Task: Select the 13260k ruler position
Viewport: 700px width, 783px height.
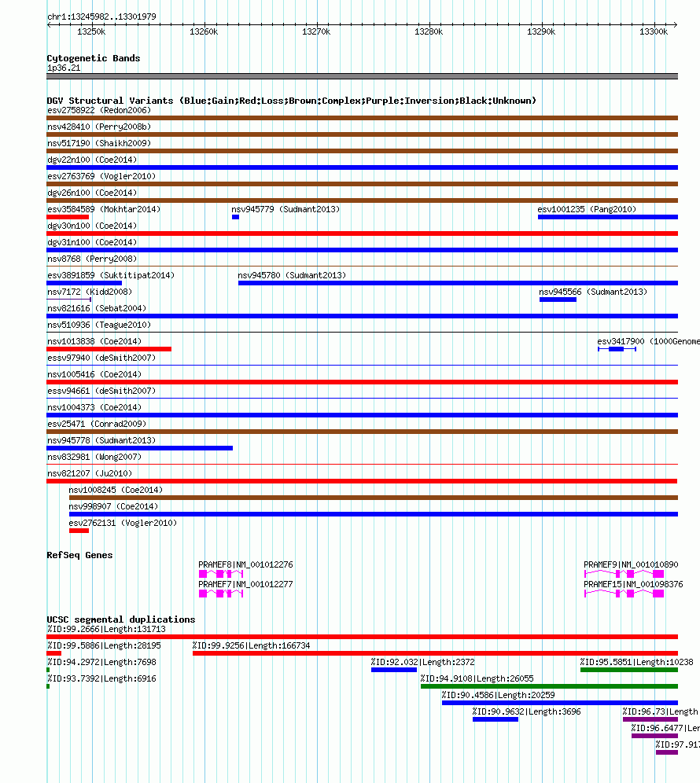Action: [x=204, y=31]
